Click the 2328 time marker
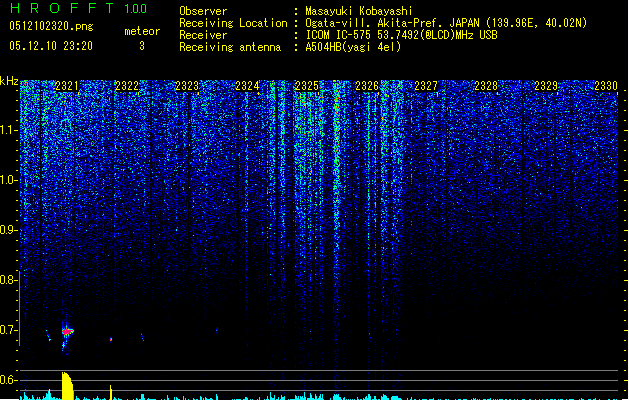Viewport: 629px width, 400px height. pyautogui.click(x=486, y=86)
